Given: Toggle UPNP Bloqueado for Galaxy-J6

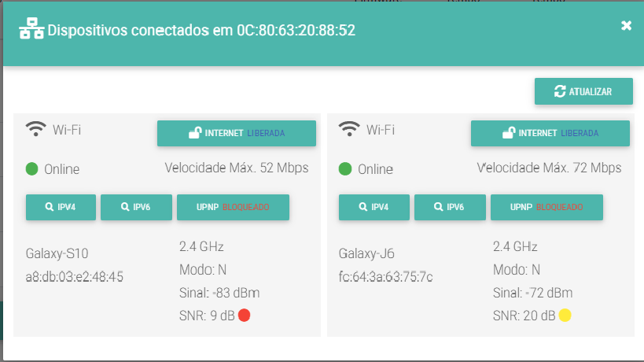Looking at the screenshot, I should click(546, 207).
